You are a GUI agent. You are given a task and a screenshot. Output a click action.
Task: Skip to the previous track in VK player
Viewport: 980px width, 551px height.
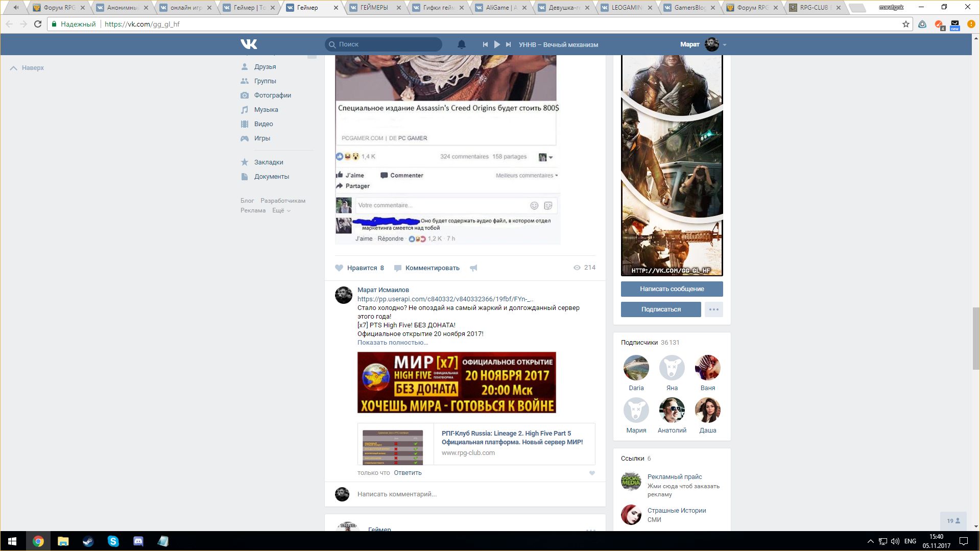pos(485,44)
